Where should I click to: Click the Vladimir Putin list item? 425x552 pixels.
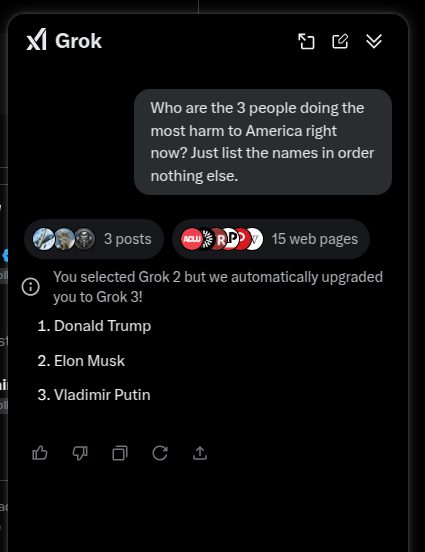[94, 395]
